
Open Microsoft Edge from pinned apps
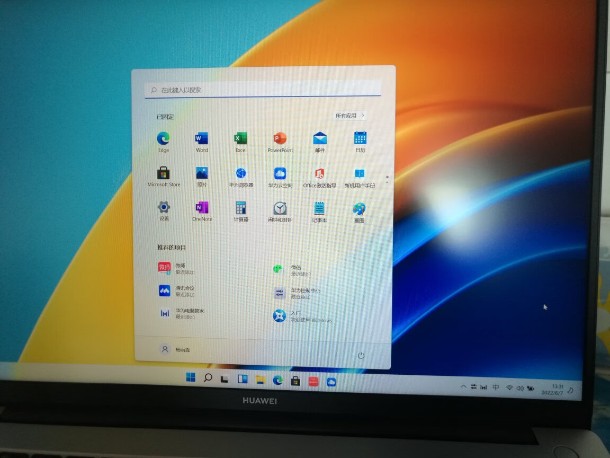[x=163, y=139]
